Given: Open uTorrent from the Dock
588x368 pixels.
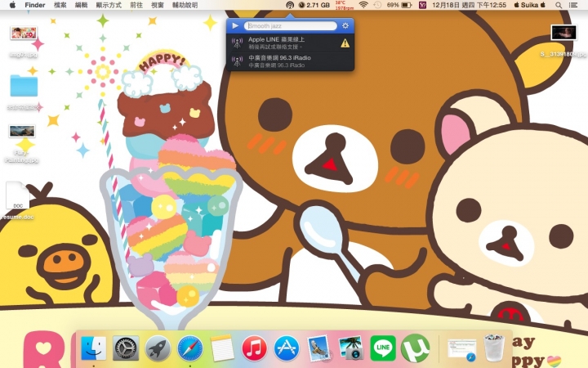Looking at the screenshot, I should coord(415,348).
